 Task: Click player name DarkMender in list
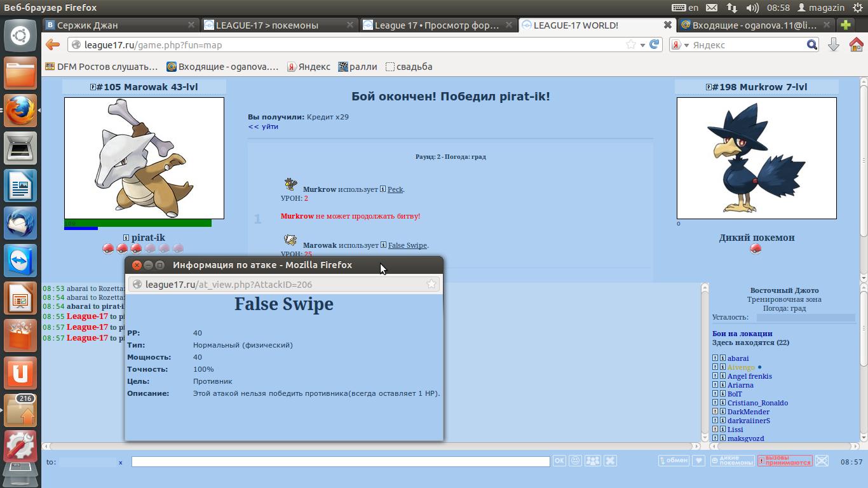[x=749, y=412]
